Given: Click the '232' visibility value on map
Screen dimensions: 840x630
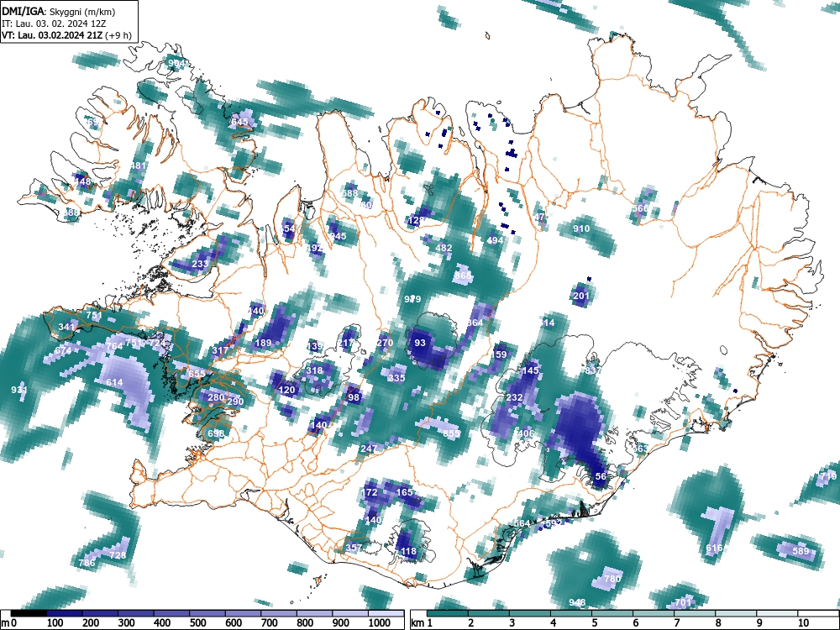Looking at the screenshot, I should click(x=514, y=397).
